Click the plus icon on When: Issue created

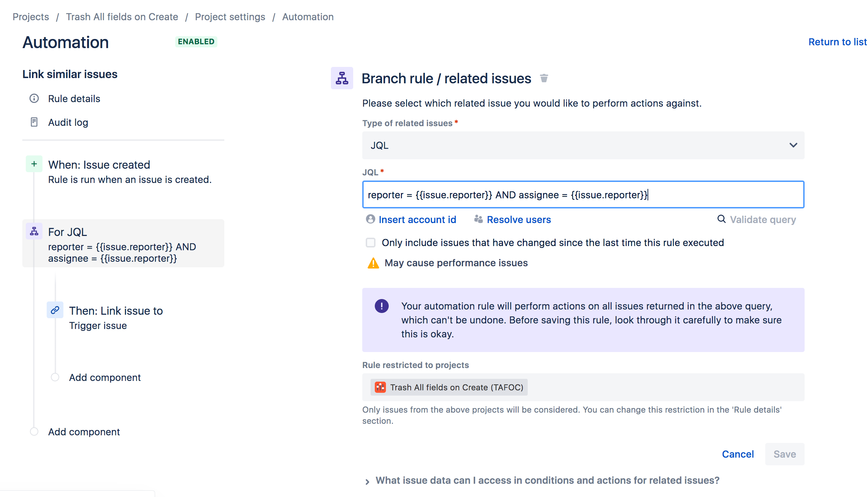[33, 163]
